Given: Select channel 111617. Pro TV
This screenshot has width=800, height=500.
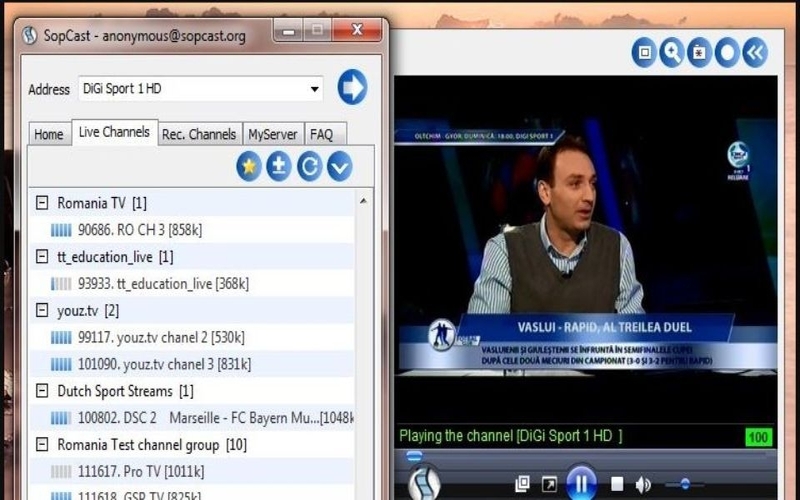Looking at the screenshot, I should click(x=192, y=471).
